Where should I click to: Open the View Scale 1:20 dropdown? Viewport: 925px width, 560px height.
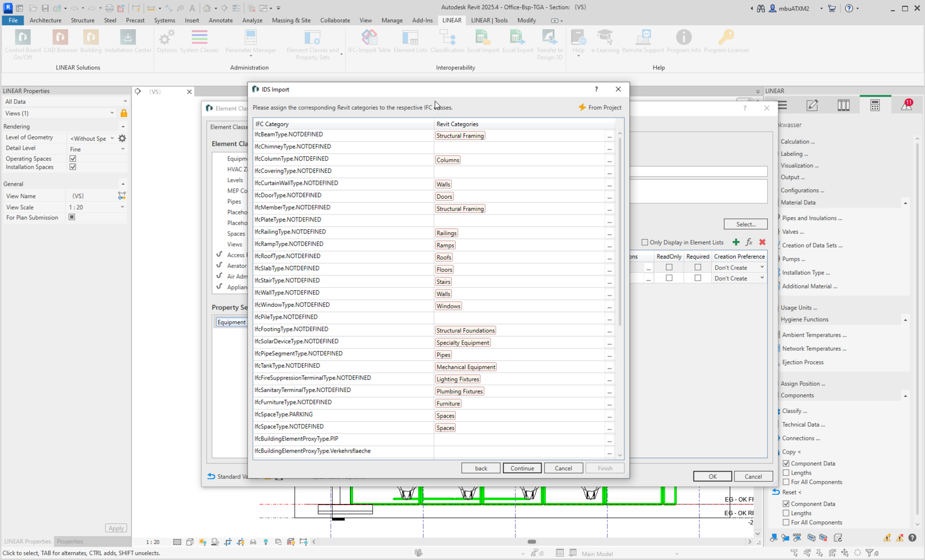97,207
